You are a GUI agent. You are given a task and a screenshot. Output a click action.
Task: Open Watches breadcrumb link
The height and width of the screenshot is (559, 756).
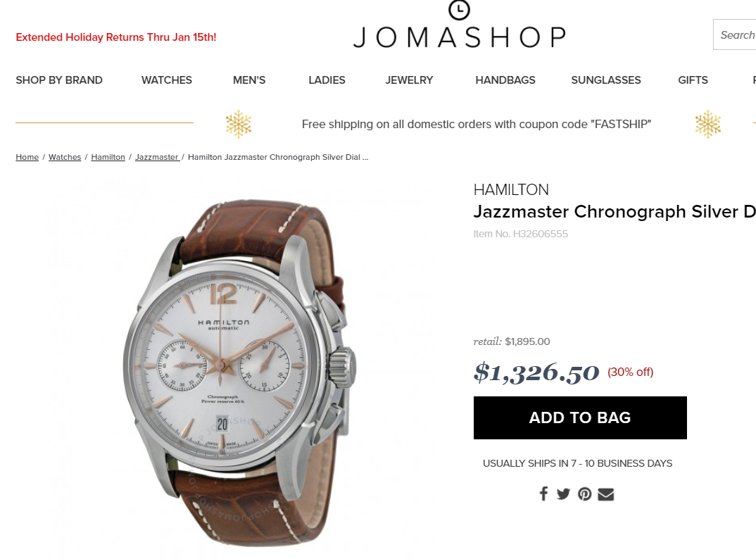click(x=65, y=157)
